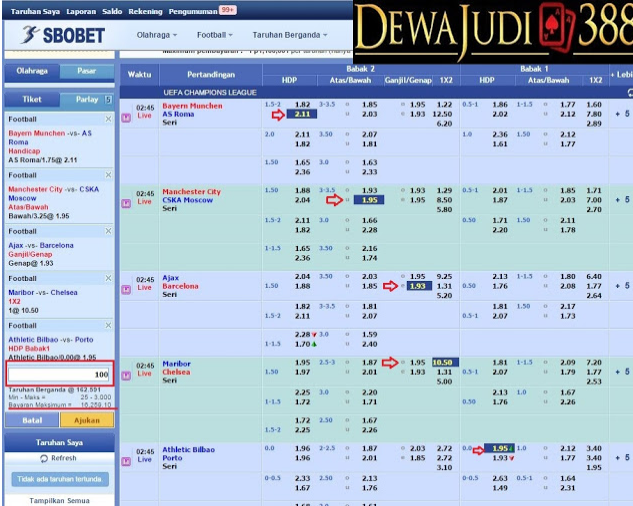The height and width of the screenshot is (506, 633).
Task: Open Taruhan Saya in top menu
Action: (x=35, y=11)
